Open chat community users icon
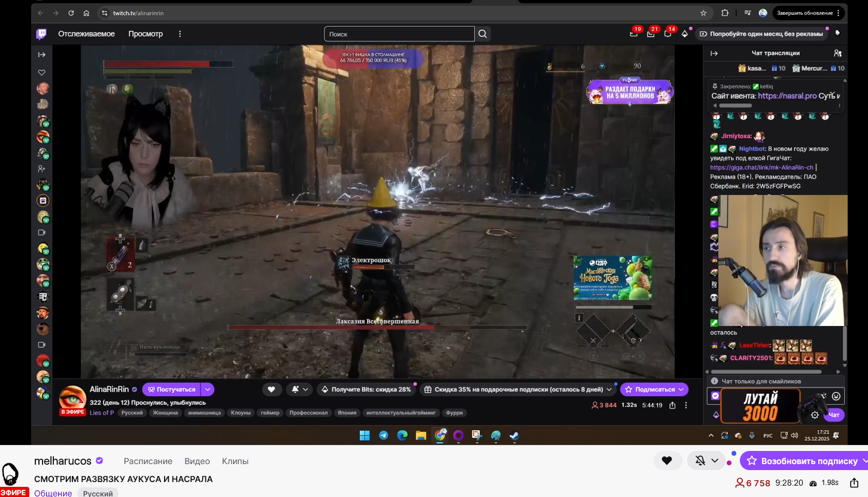This screenshot has width=868, height=497. coord(837,53)
